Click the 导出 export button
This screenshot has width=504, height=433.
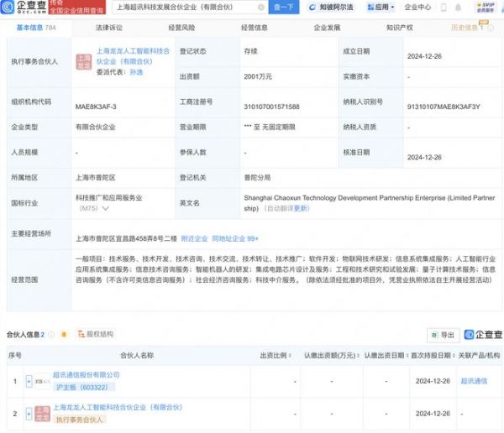444,335
